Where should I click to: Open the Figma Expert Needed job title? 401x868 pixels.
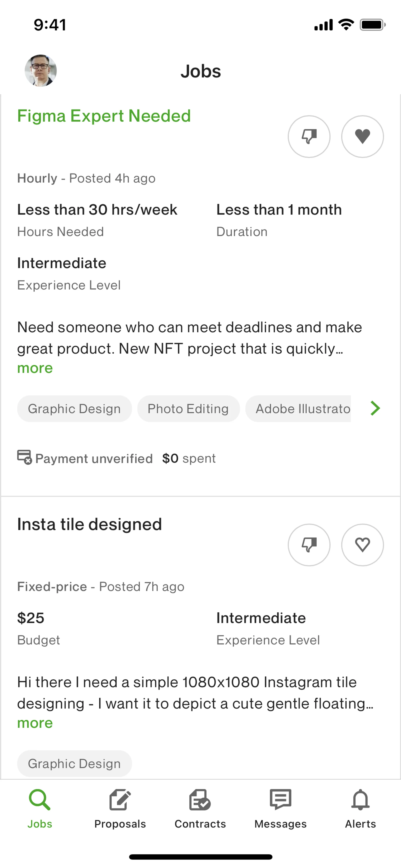104,116
